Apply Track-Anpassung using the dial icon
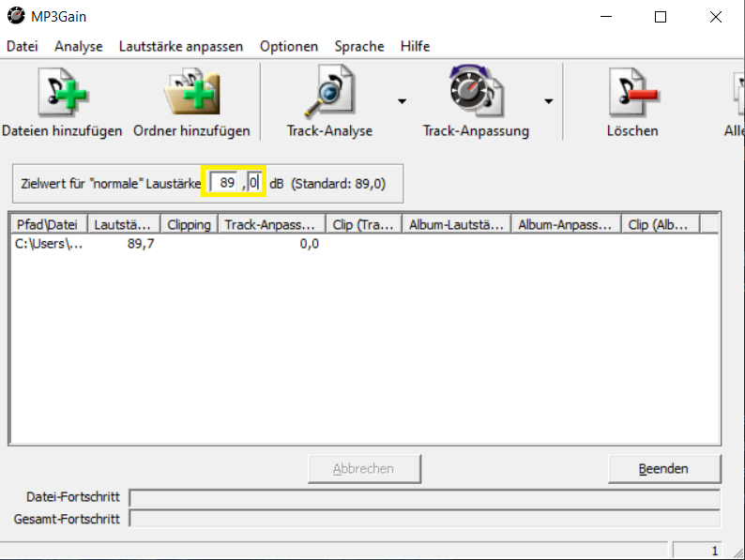The image size is (745, 560). point(476,94)
